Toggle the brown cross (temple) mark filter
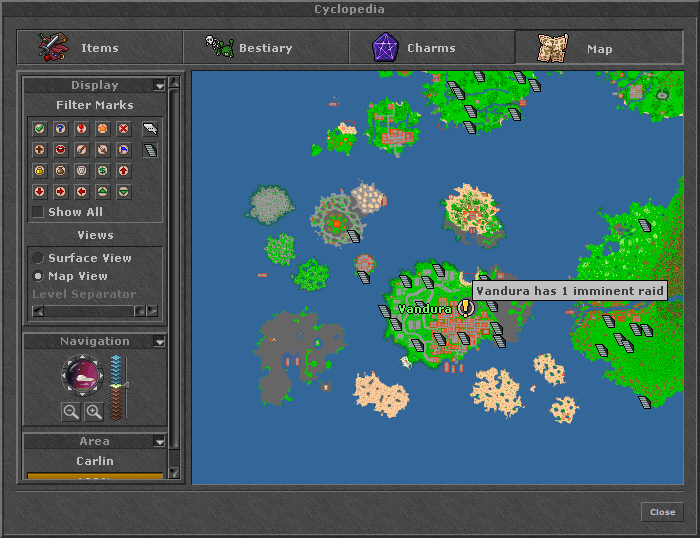Viewport: 700px width, 538px height. pos(39,150)
